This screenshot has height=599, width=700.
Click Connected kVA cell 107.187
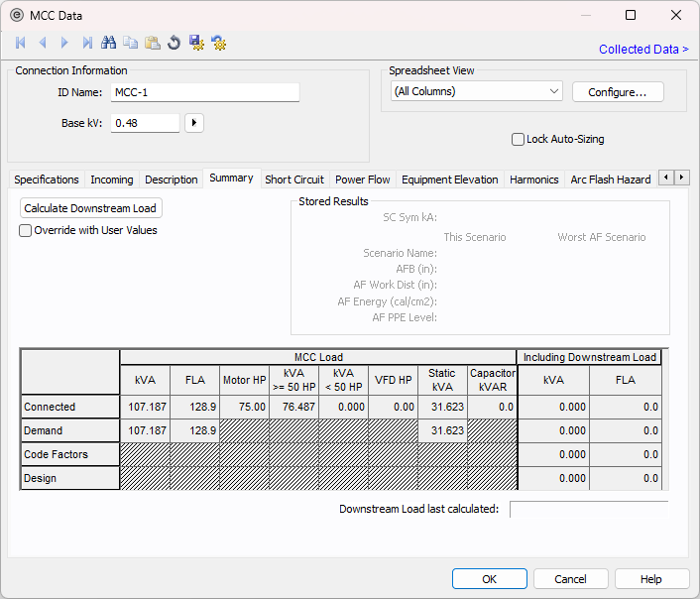[145, 407]
